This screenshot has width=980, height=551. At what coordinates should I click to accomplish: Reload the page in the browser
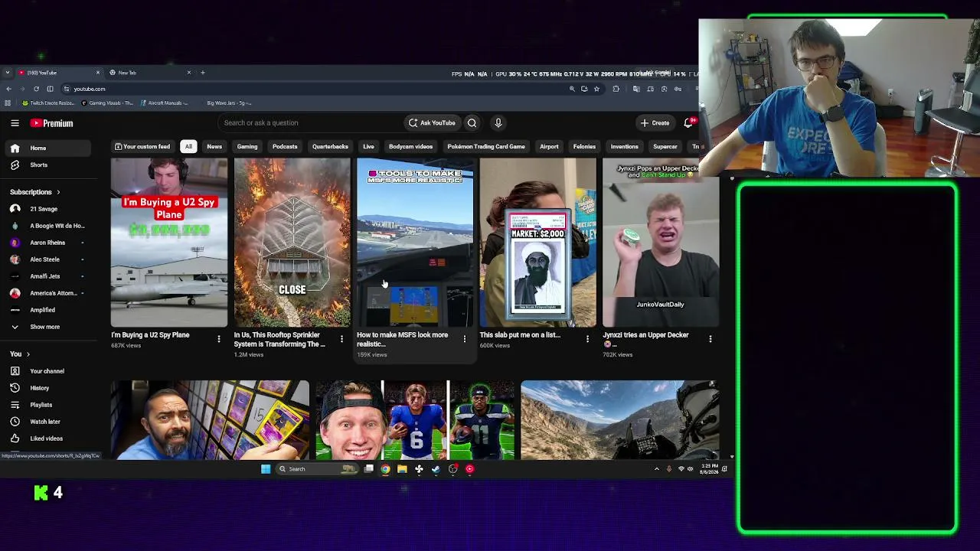(x=36, y=89)
